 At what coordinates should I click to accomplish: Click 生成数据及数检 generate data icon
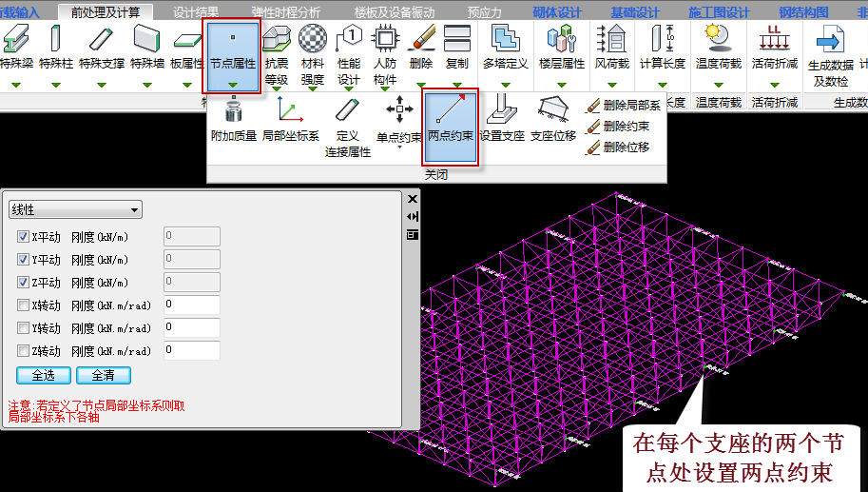(x=830, y=41)
